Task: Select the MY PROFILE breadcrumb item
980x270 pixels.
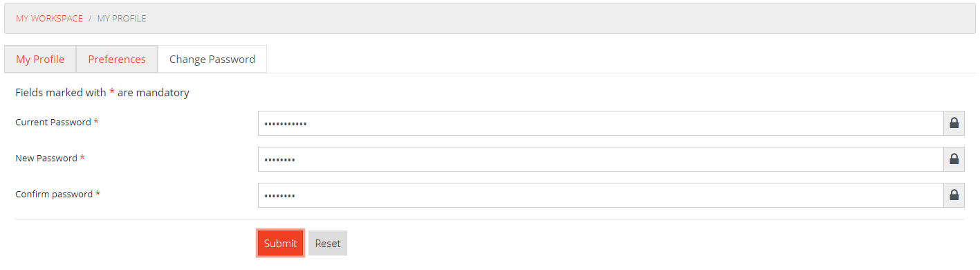Action: tap(122, 19)
